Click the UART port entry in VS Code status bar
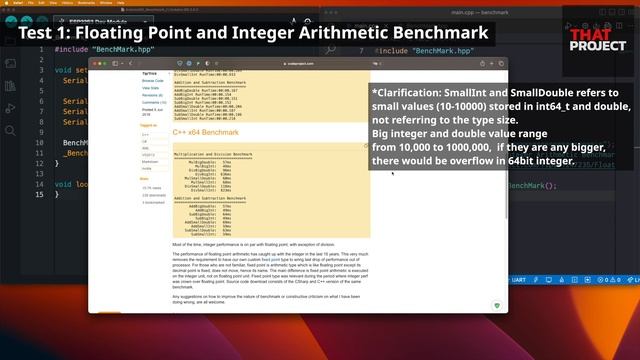 (519, 280)
